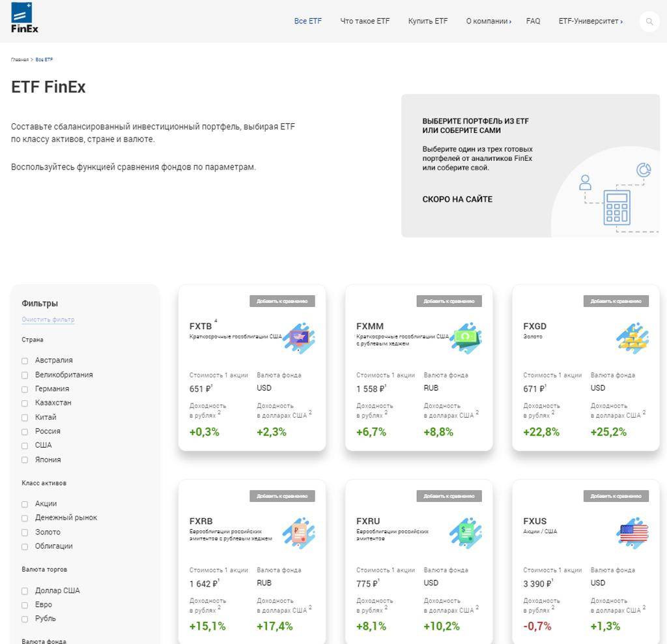Click the FXRB ruble-hedged eurobonds icon
The image size is (667, 644).
click(x=299, y=533)
